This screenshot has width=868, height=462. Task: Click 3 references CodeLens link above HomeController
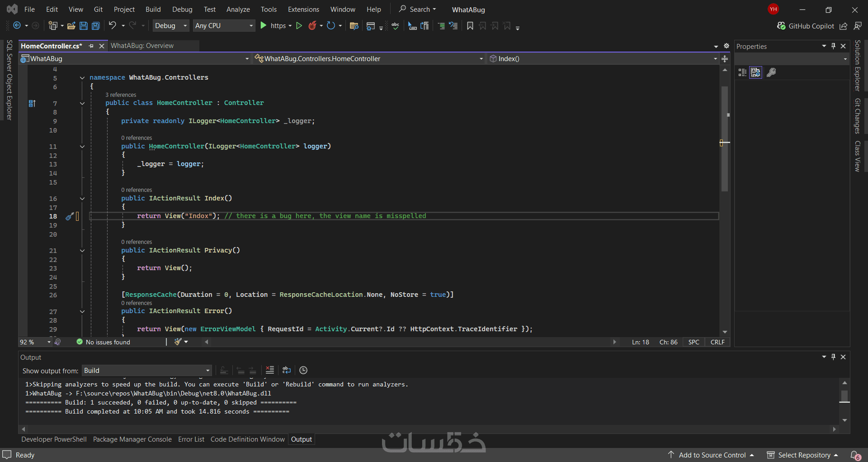coord(121,95)
